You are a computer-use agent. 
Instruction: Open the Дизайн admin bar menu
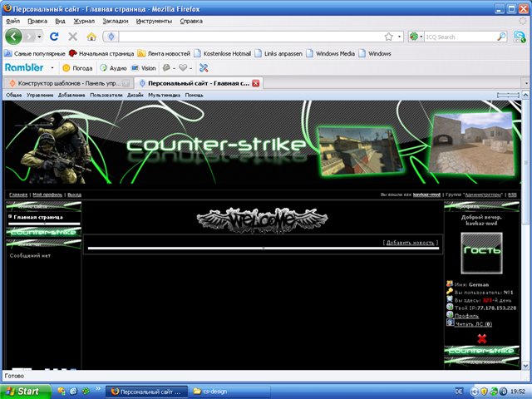pyautogui.click(x=135, y=95)
